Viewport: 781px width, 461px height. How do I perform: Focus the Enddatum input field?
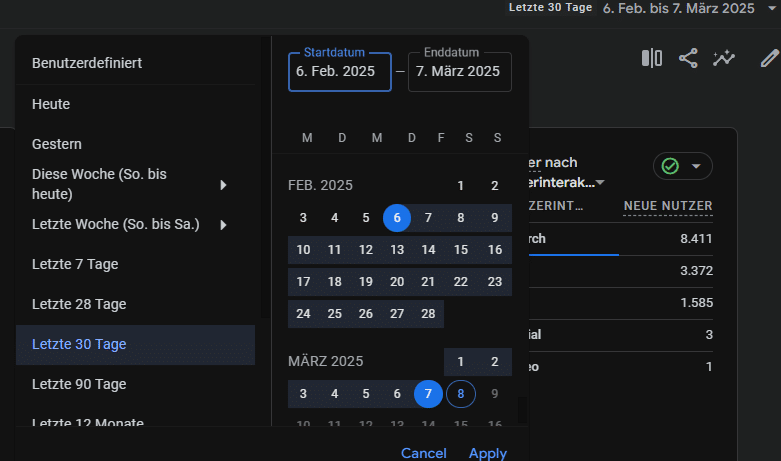460,72
